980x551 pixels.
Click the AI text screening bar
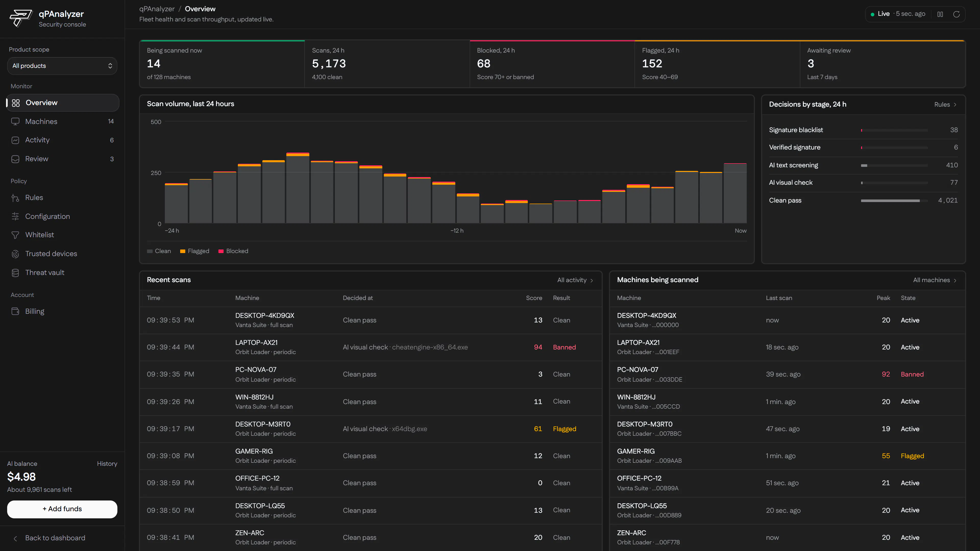(x=895, y=165)
